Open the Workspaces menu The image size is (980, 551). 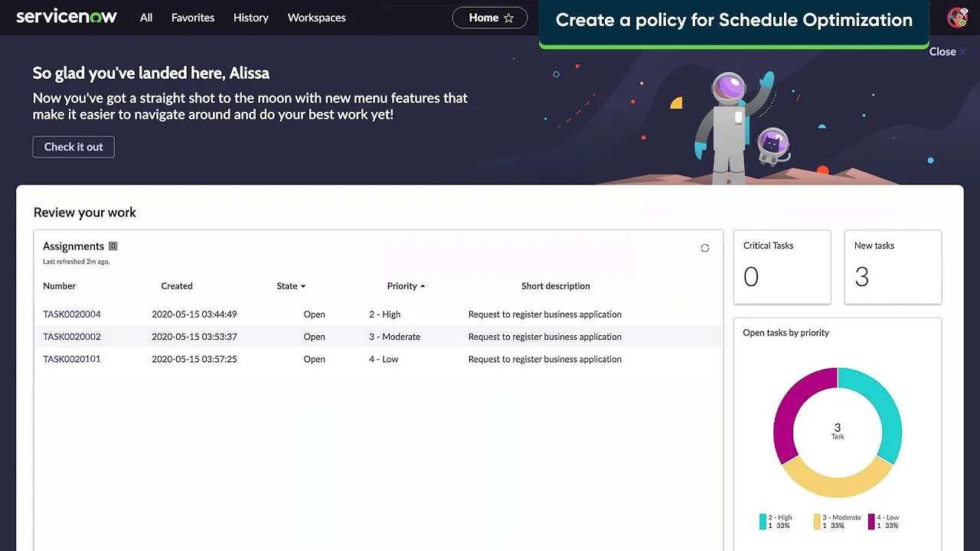(316, 17)
